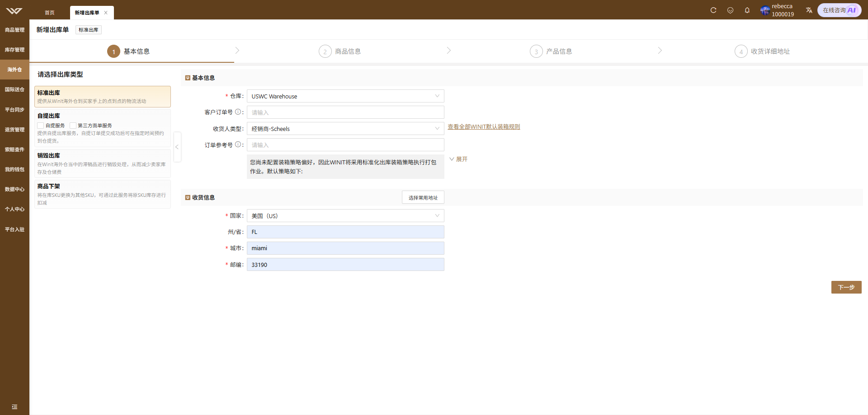Click the 城市 field containing miami

coord(345,248)
